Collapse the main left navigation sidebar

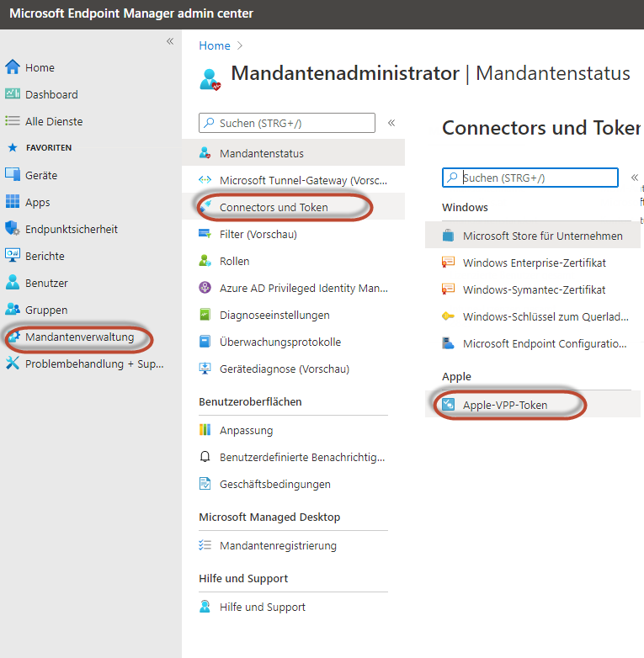point(169,41)
